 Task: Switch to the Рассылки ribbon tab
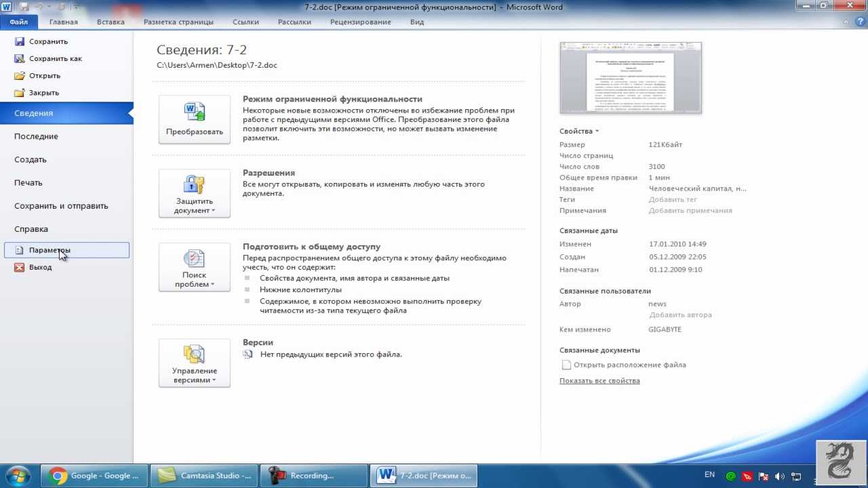[294, 22]
